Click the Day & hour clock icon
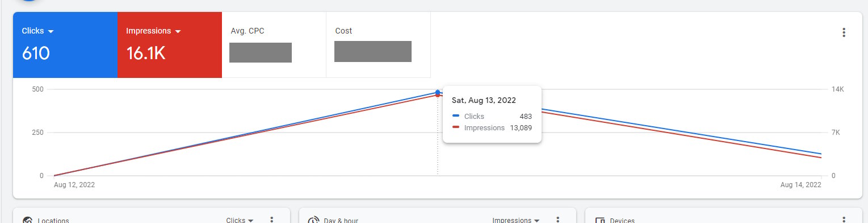Viewport: 868px width, 223px height. coord(313,220)
